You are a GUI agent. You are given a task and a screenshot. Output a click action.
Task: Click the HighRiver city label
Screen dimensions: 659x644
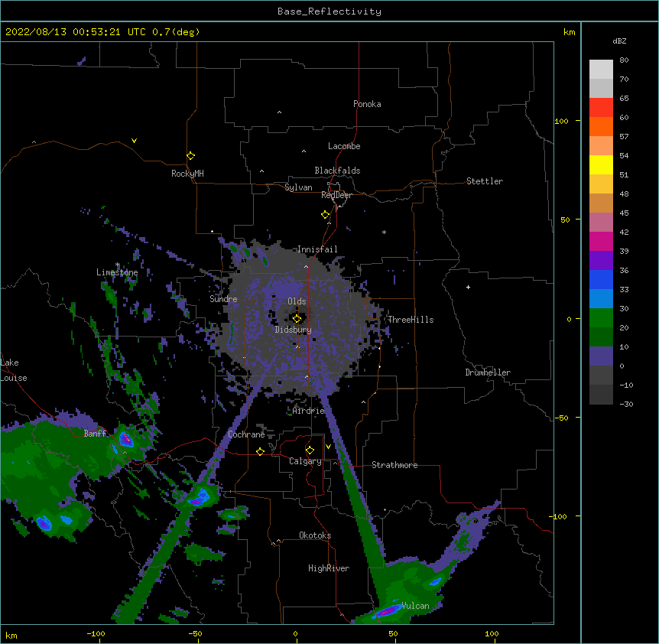coord(329,568)
